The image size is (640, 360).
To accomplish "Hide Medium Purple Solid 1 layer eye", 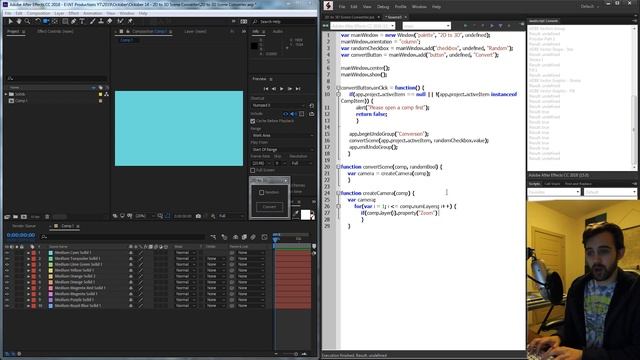I will click(x=7, y=300).
